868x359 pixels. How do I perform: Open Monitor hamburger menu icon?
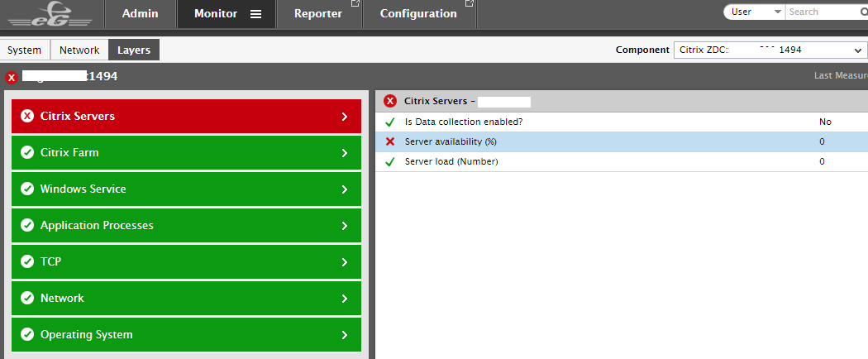[x=255, y=14]
